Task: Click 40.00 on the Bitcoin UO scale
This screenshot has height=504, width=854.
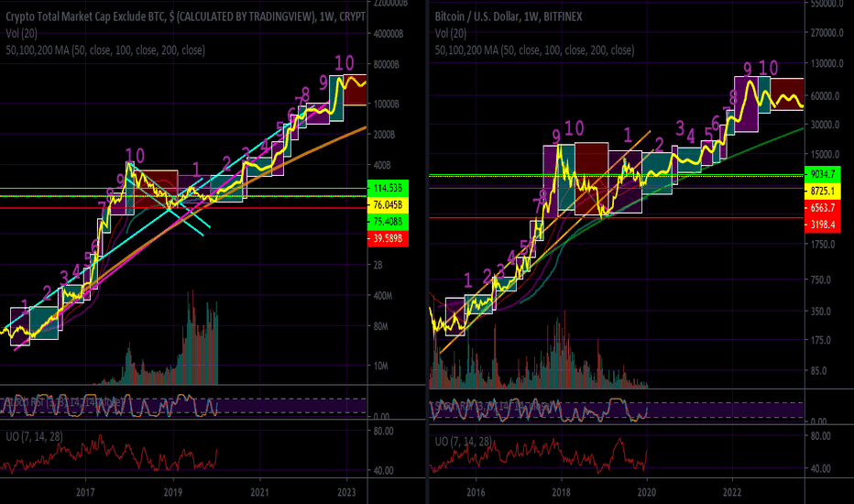Action: [821, 468]
